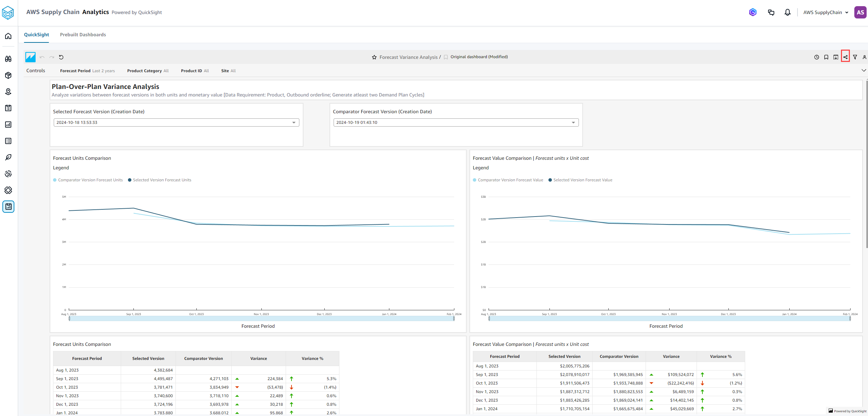Open the Share dashboard icon
The image size is (868, 416).
[845, 57]
